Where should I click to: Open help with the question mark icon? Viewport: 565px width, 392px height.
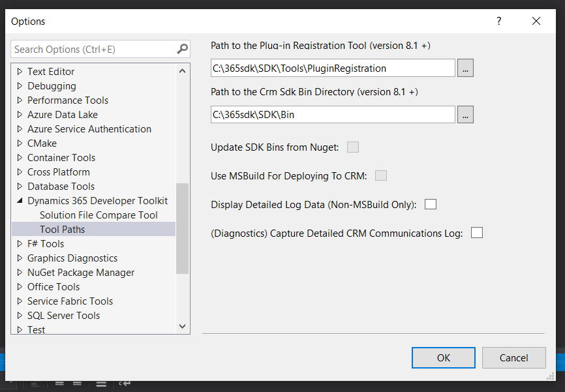click(498, 21)
